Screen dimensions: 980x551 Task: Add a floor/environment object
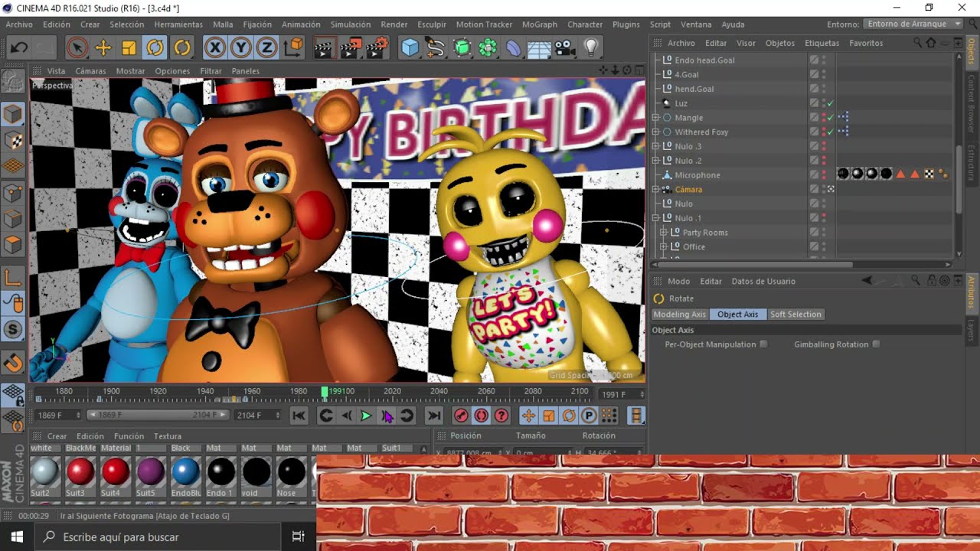point(539,48)
